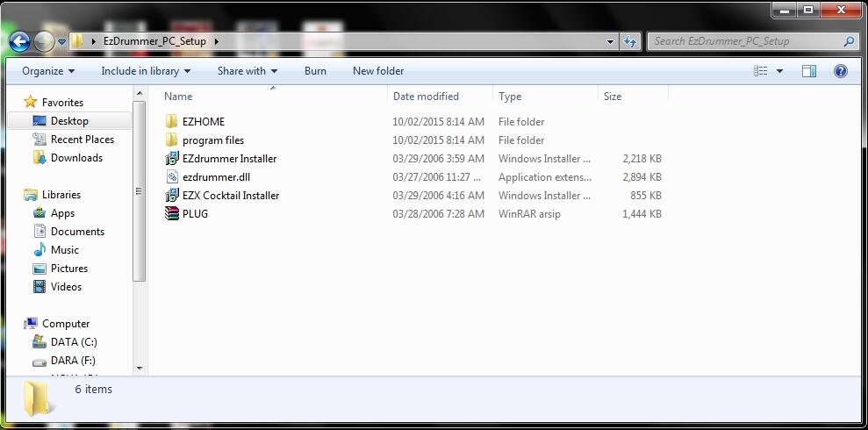Select the ezdrummer.dll file icon

tap(172, 177)
